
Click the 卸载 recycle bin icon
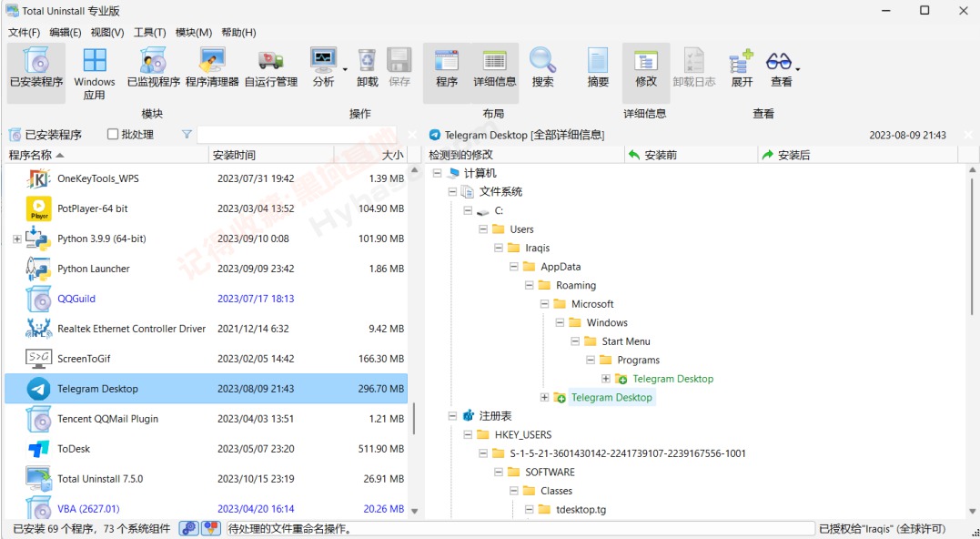tap(367, 61)
